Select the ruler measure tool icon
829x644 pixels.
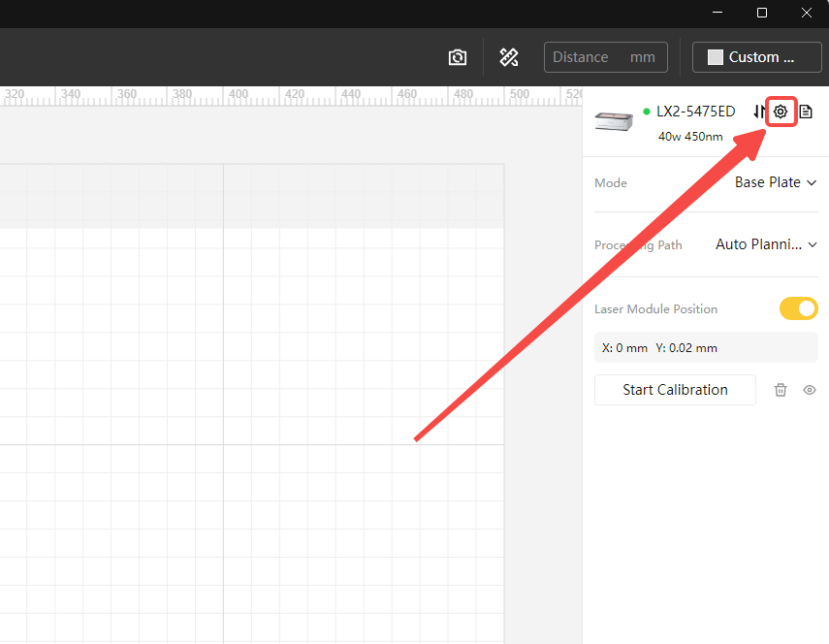click(509, 57)
